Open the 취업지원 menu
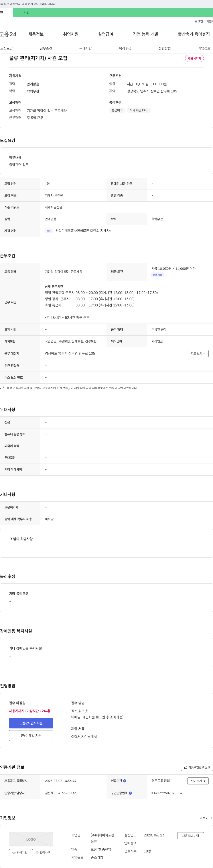The height and width of the screenshot is (868, 213). (71, 34)
